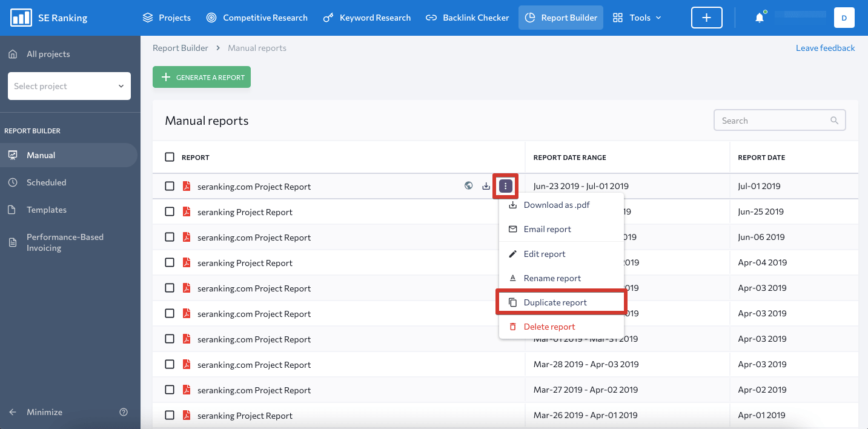Viewport: 868px width, 429px height.
Task: Click the search magnifier icon
Action: tap(834, 120)
